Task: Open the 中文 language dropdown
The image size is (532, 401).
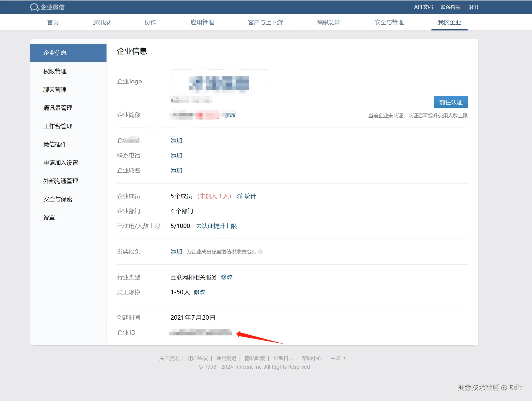Action: [x=336, y=358]
